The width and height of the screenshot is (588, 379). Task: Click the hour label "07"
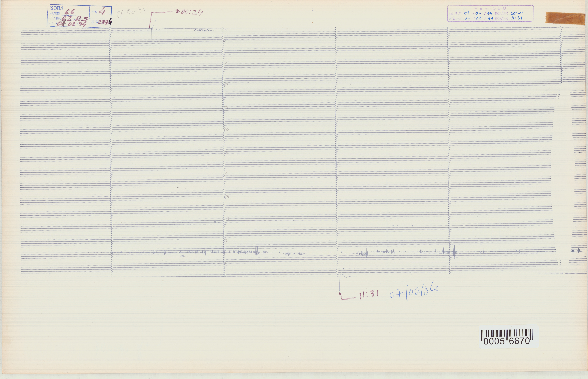226,174
